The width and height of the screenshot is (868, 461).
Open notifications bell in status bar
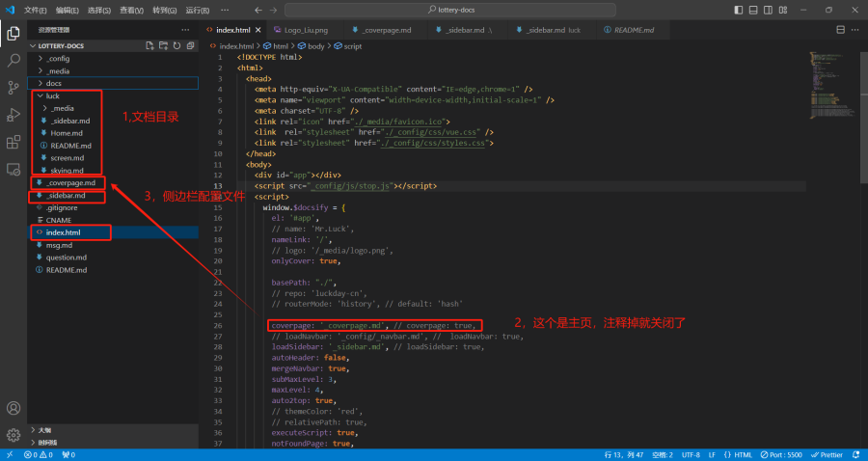coord(857,455)
